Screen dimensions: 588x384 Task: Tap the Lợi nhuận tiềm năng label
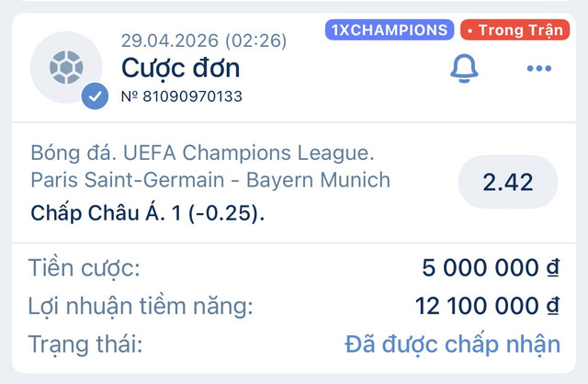(x=141, y=306)
